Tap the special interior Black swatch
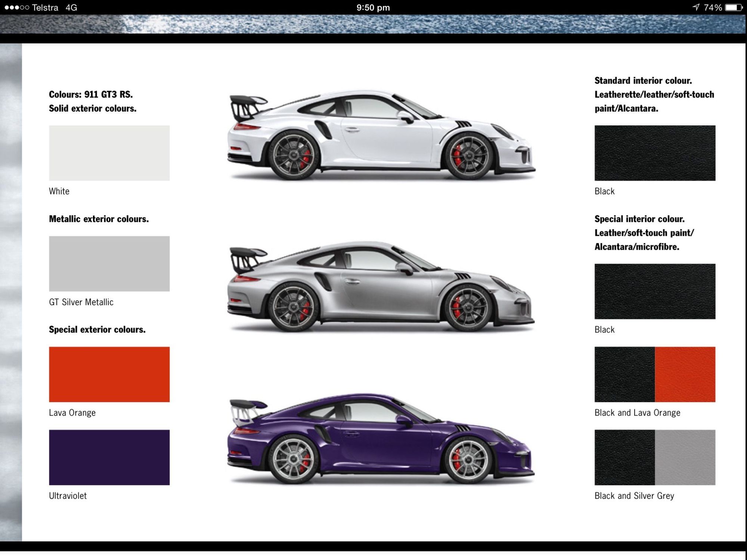Viewport: 747px width, 560px height. coord(655,291)
